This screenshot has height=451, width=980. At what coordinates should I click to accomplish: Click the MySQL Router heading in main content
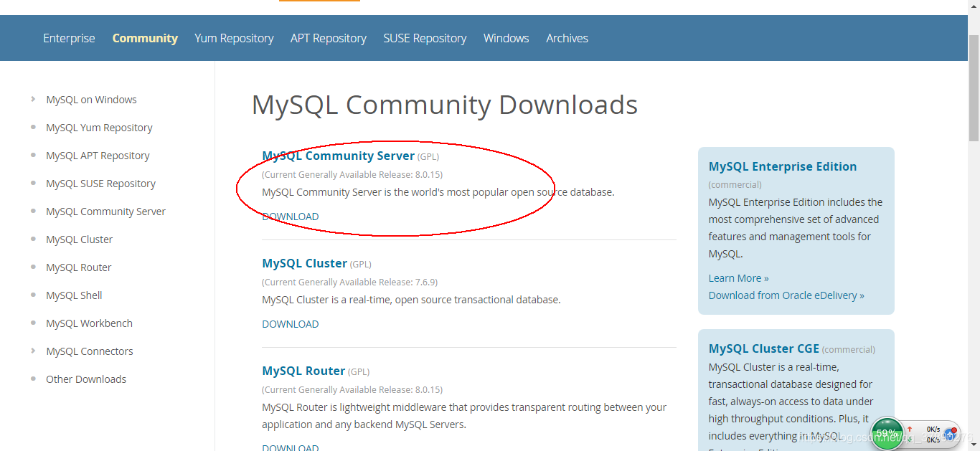click(303, 371)
